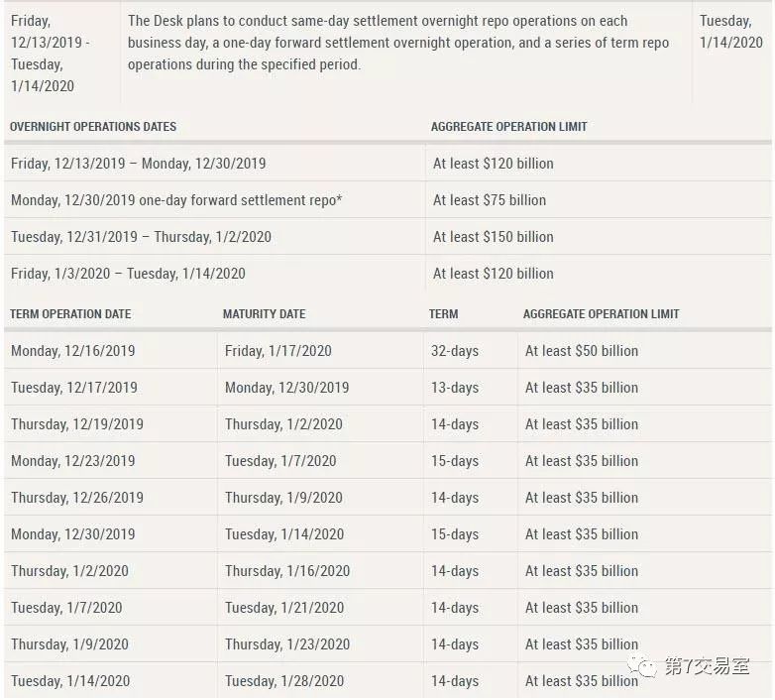Click the Term column header
This screenshot has height=700, width=775.
[x=443, y=314]
